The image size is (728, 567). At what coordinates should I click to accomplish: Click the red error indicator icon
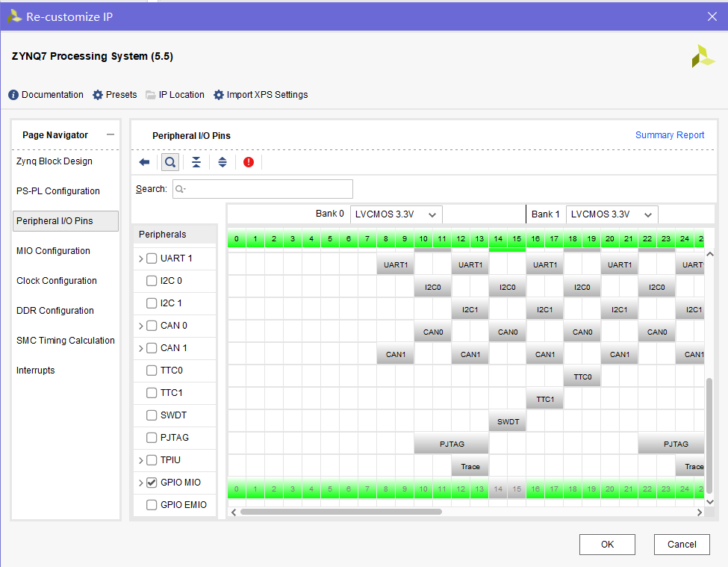click(249, 162)
